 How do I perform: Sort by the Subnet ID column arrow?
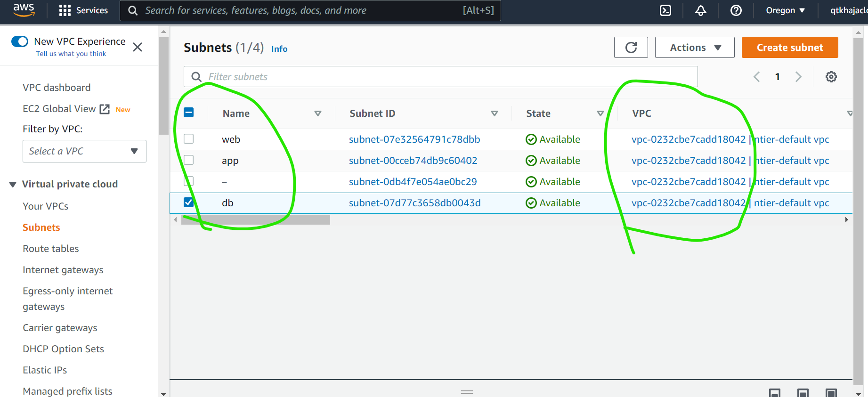495,113
